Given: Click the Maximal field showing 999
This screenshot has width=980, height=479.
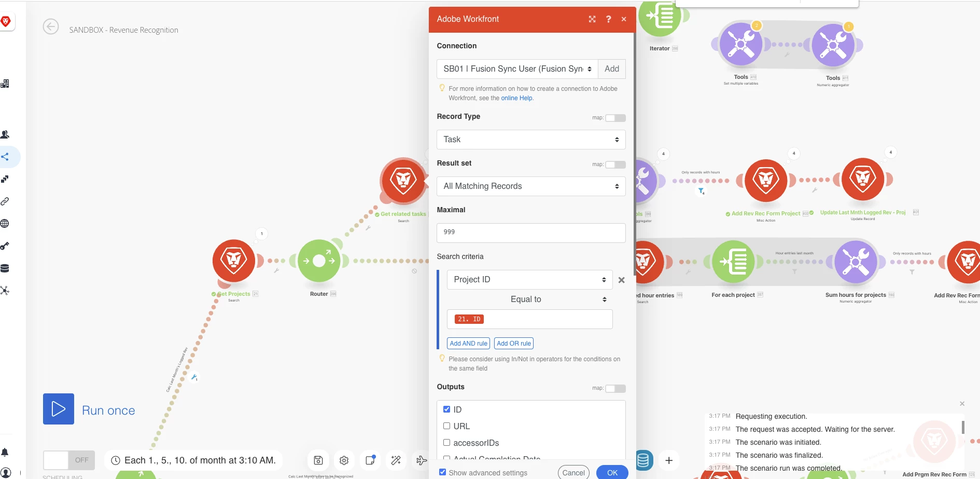Looking at the screenshot, I should coord(531,233).
